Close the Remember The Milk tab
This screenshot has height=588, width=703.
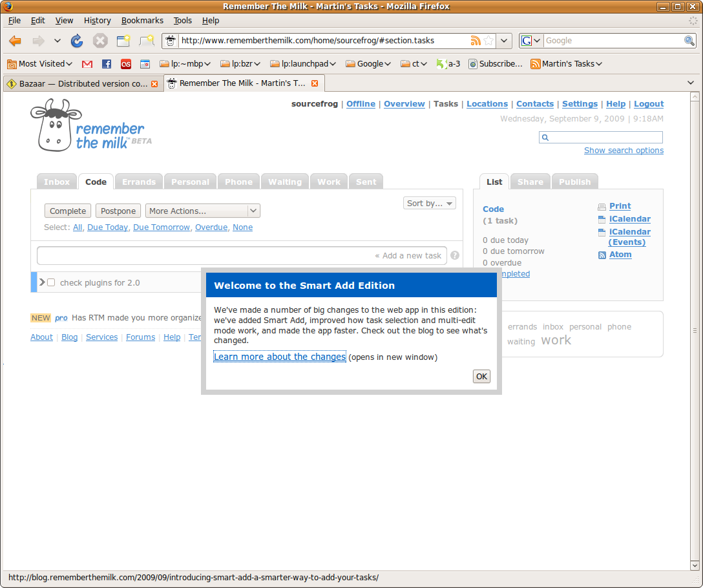315,83
